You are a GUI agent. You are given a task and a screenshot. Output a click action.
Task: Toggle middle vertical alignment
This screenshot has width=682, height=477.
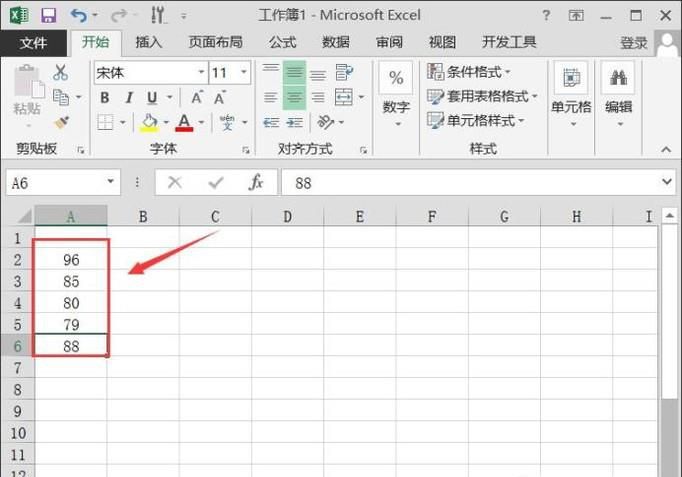click(x=294, y=72)
